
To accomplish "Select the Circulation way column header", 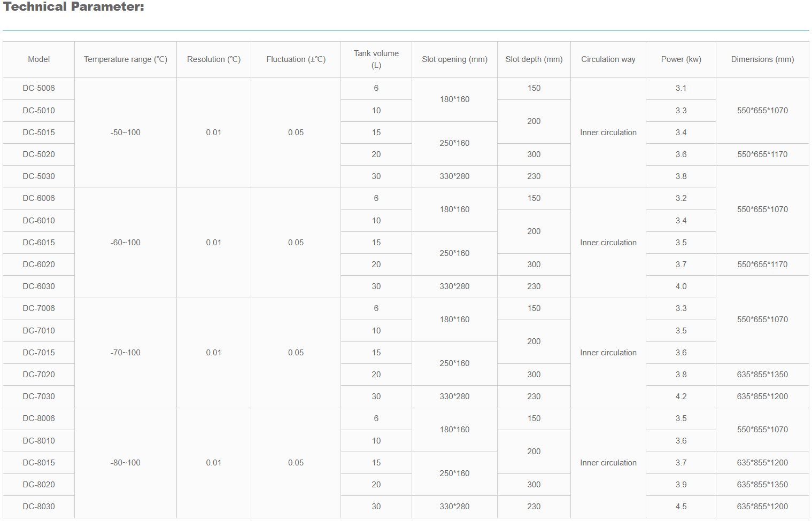I will pyautogui.click(x=608, y=59).
